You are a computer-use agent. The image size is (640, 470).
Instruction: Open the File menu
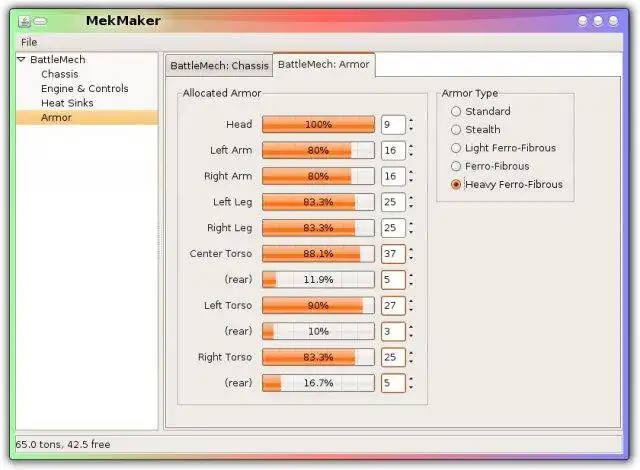point(29,42)
